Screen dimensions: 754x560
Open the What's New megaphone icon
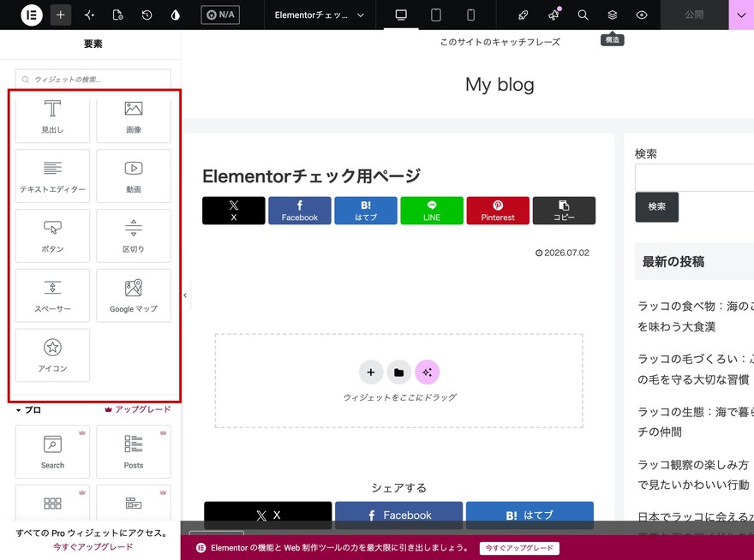coord(554,15)
